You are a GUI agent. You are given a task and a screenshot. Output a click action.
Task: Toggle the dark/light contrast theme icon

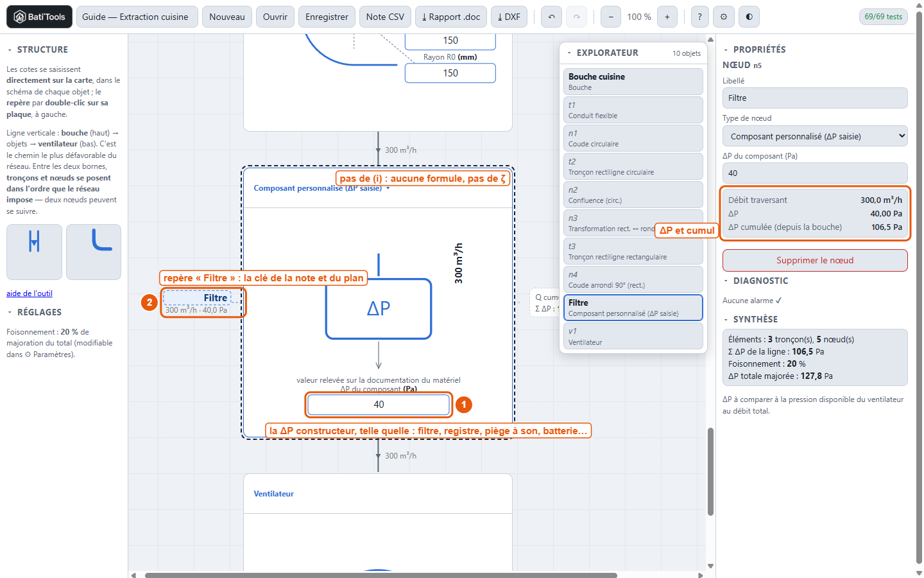pos(749,17)
